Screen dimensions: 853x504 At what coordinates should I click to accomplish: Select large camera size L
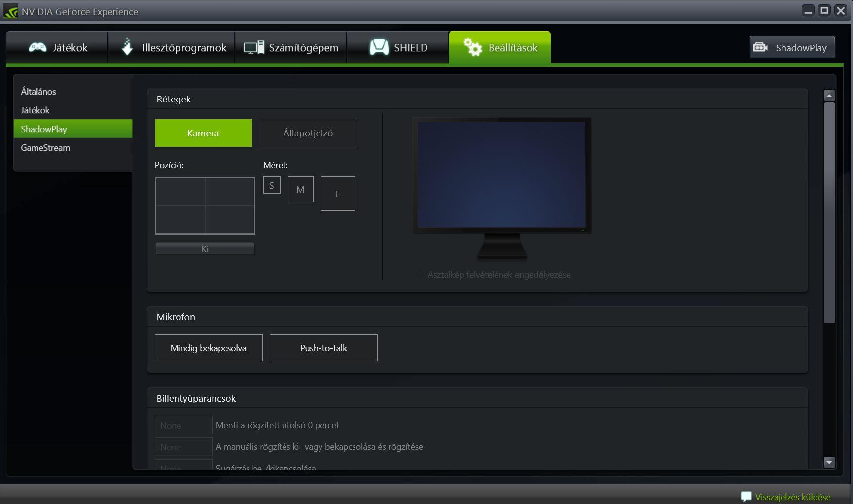(x=338, y=194)
